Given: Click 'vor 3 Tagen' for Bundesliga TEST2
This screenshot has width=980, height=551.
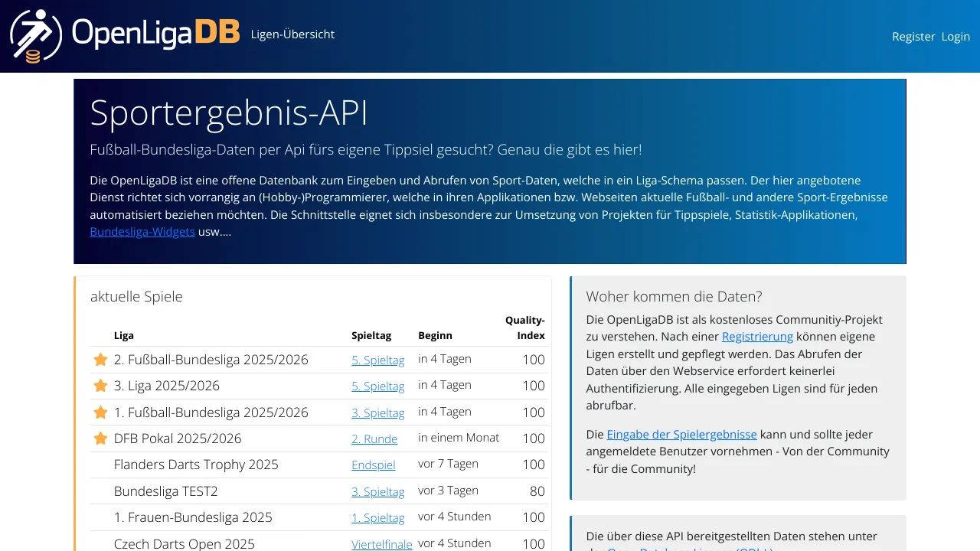Looking at the screenshot, I should pos(448,491).
